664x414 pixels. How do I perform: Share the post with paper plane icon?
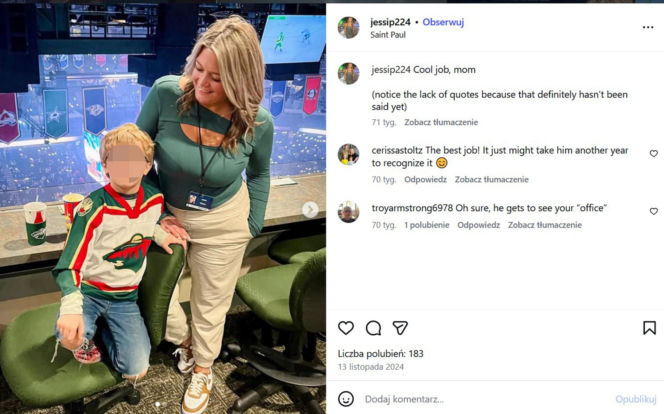[x=400, y=328]
